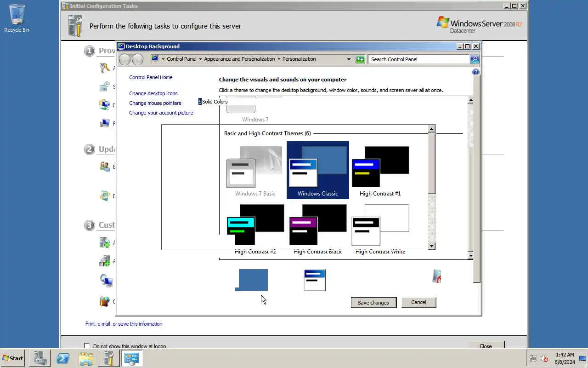Viewport: 588px width, 368px height.
Task: Select the High Contrast Black theme
Action: (x=318, y=229)
